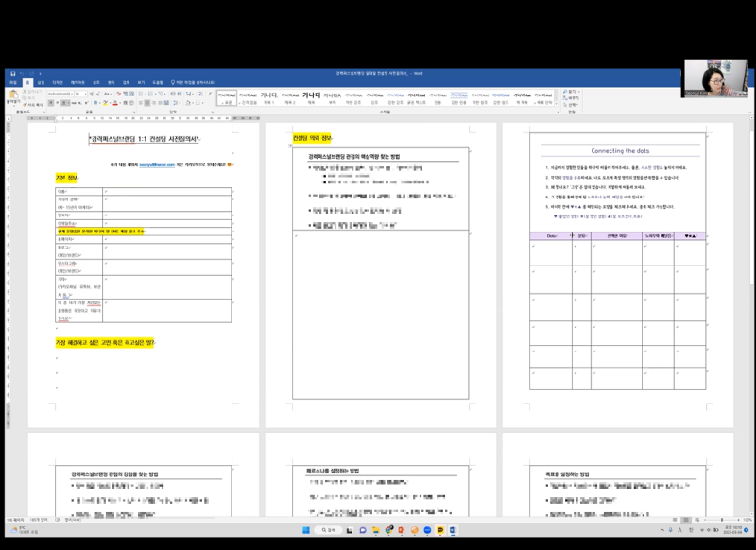The width and height of the screenshot is (756, 550).
Task: Open KakaoTalk from the taskbar
Action: 440,530
